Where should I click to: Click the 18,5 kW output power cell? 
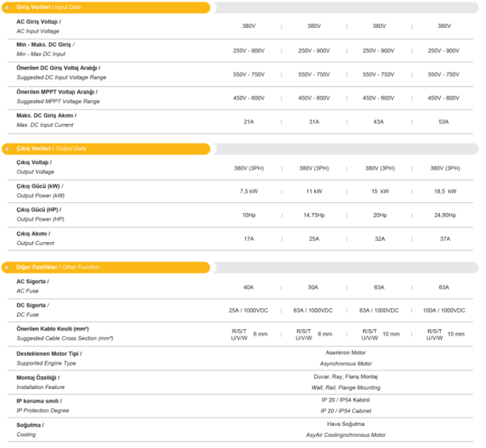coord(444,192)
